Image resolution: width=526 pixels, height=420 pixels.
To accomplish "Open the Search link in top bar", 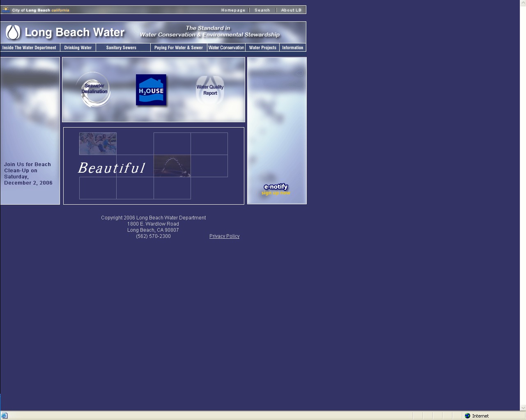I will pos(262,10).
